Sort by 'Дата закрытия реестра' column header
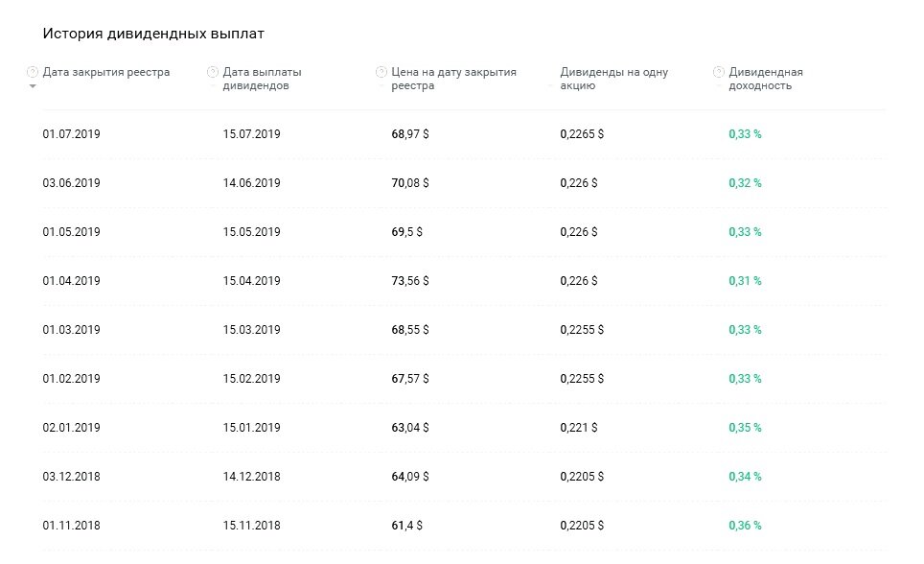 pos(106,72)
